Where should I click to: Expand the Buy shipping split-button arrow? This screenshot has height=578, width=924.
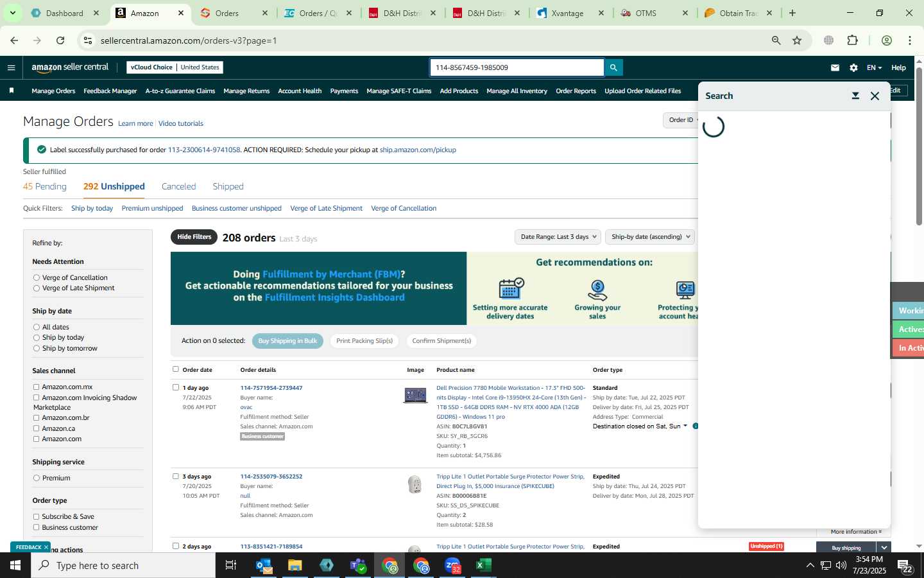click(x=884, y=547)
